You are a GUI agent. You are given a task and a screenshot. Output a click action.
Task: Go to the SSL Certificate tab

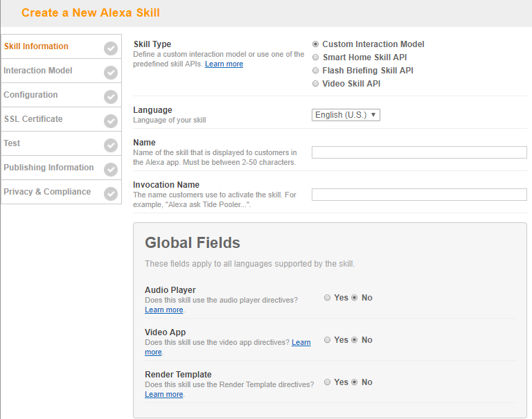click(x=33, y=119)
